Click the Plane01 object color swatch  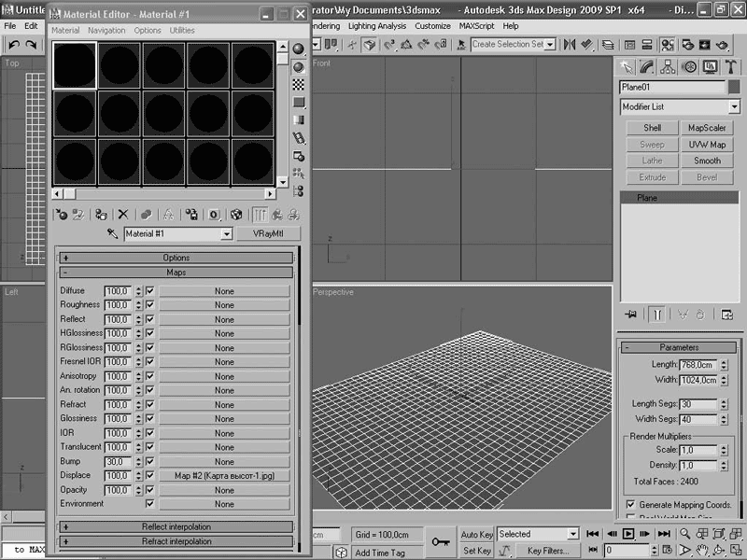click(733, 87)
